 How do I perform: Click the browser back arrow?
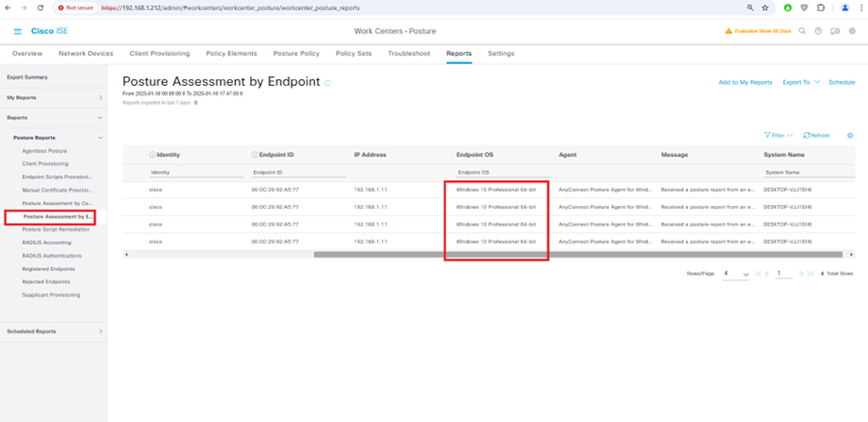pyautogui.click(x=8, y=8)
